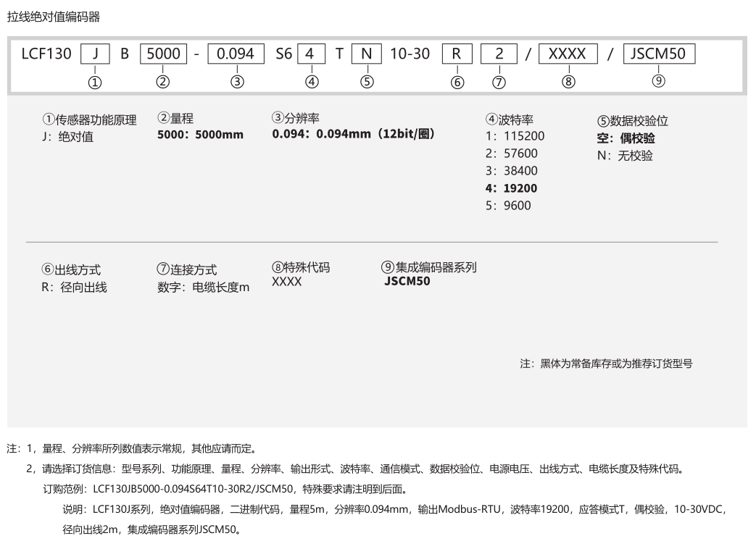The height and width of the screenshot is (549, 756).
Task: Select the order example line starting "订购范例"
Action: [226, 490]
